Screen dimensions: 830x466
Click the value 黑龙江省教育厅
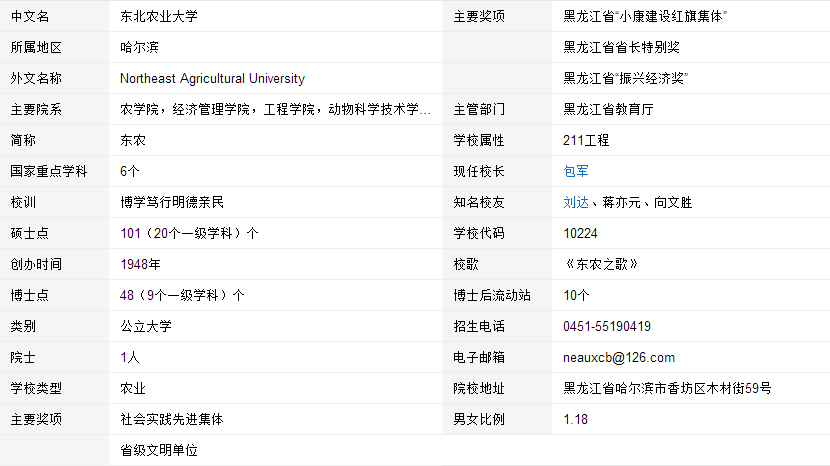pyautogui.click(x=608, y=109)
